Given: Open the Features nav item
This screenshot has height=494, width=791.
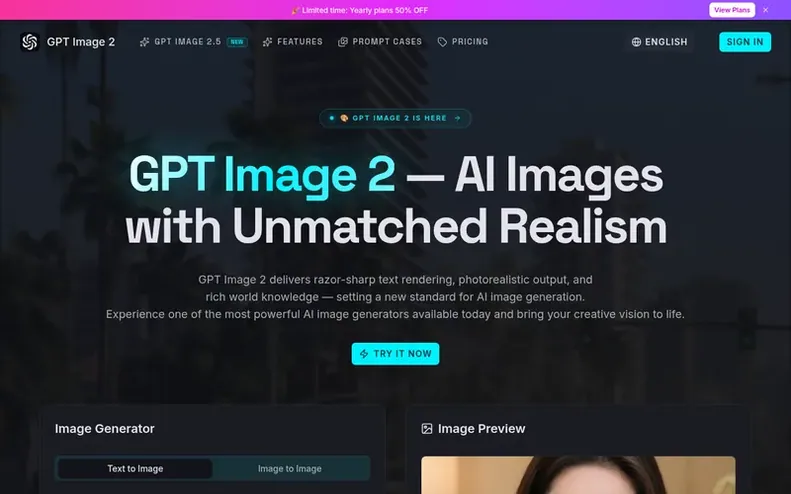Looking at the screenshot, I should click(293, 42).
